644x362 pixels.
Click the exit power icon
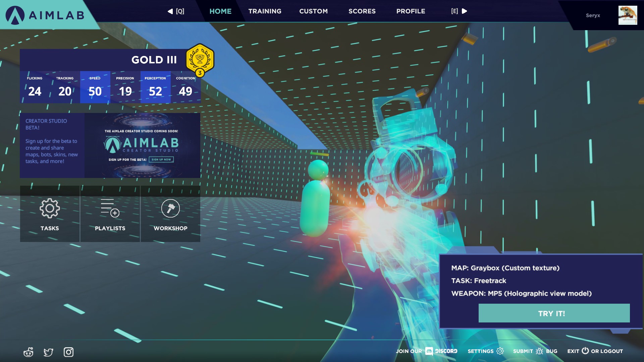[585, 351]
